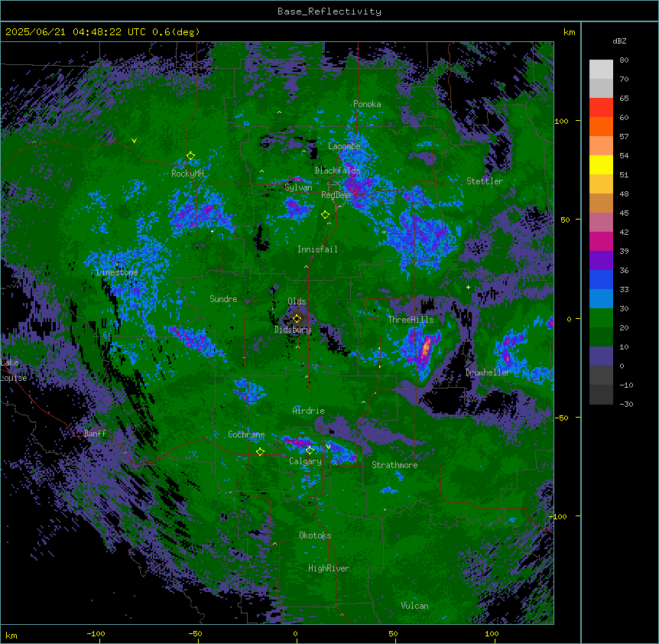Click the Calgary city label
The width and height of the screenshot is (659, 644).
tap(305, 461)
